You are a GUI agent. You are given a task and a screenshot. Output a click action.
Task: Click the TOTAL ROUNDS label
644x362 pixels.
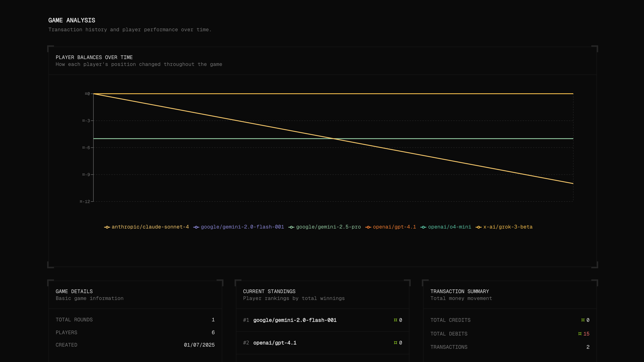[74, 320]
